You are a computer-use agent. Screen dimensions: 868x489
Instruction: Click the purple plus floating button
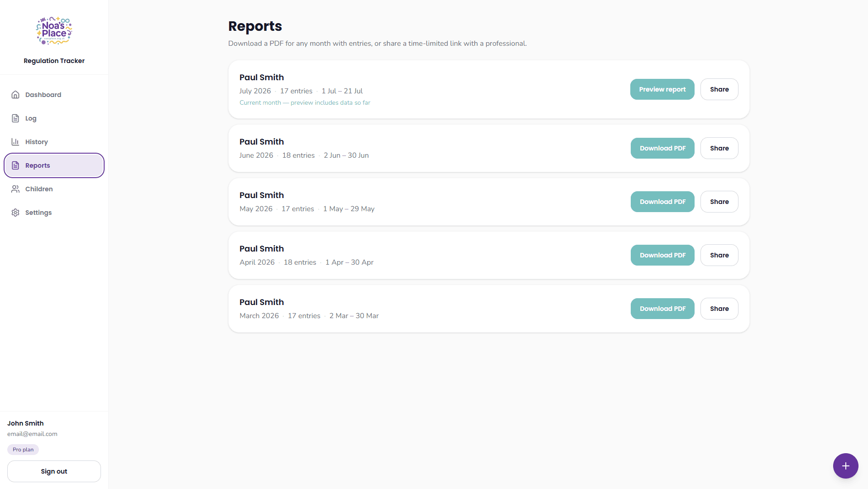[x=845, y=466]
